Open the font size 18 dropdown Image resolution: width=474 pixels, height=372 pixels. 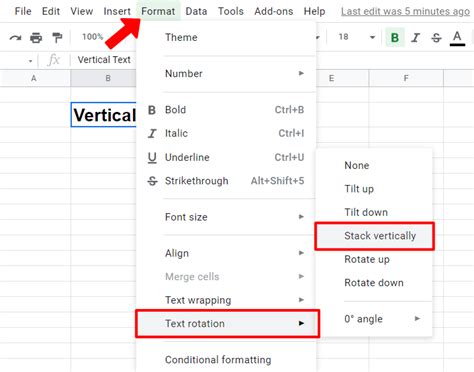(357, 37)
